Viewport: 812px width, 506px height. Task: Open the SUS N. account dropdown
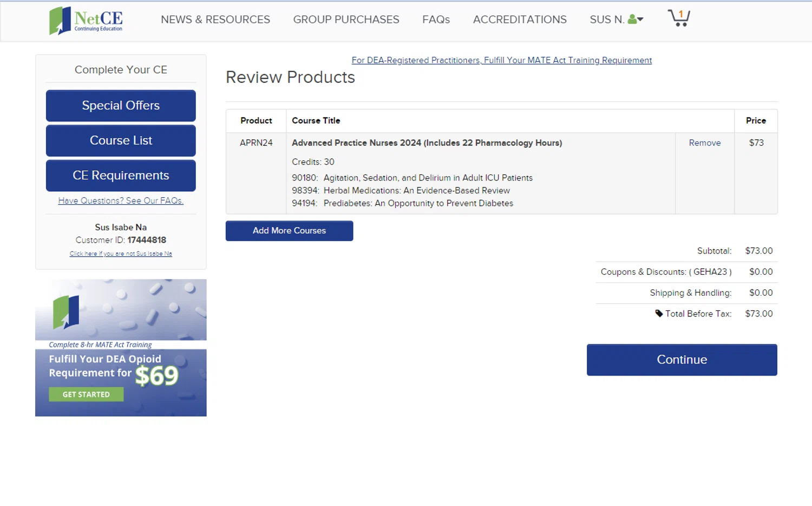click(x=617, y=20)
